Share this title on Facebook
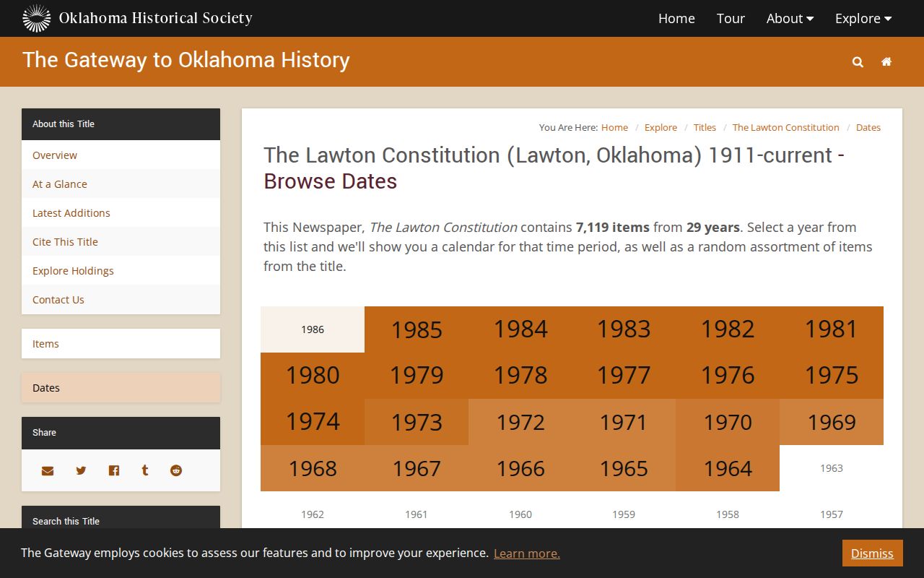This screenshot has width=924, height=578. pyautogui.click(x=113, y=470)
